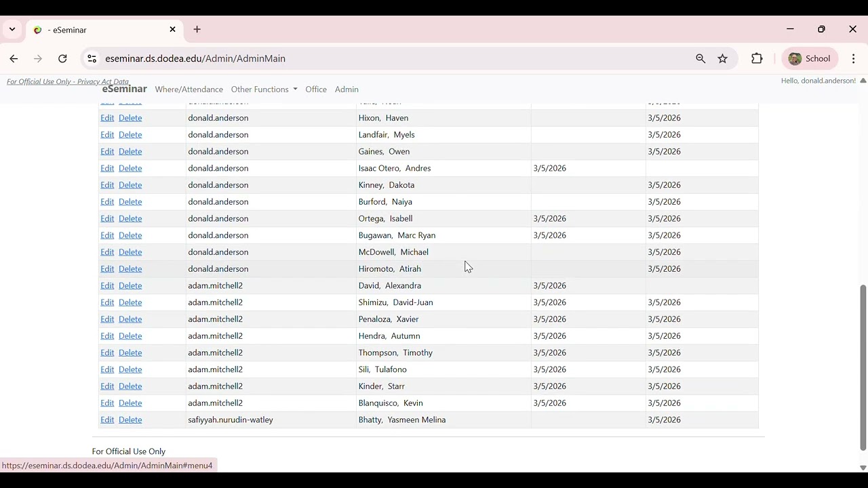Viewport: 868px width, 488px height.
Task: Delete the Gaines, Owen row
Action: [x=130, y=152]
